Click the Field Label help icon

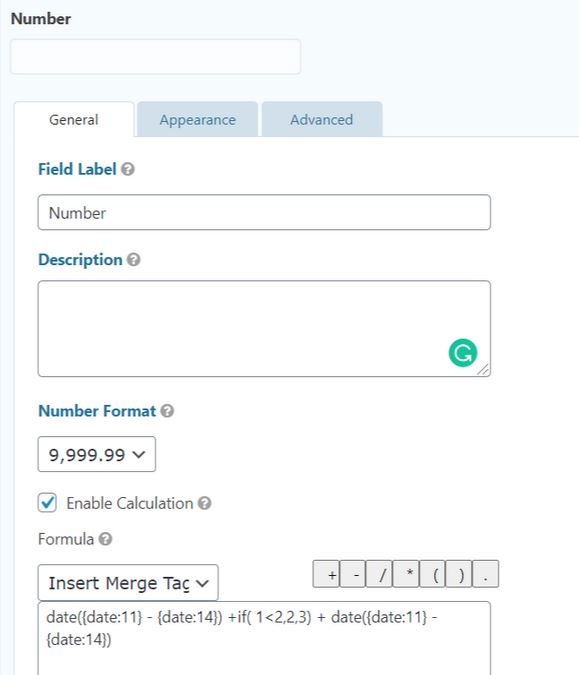click(x=128, y=169)
